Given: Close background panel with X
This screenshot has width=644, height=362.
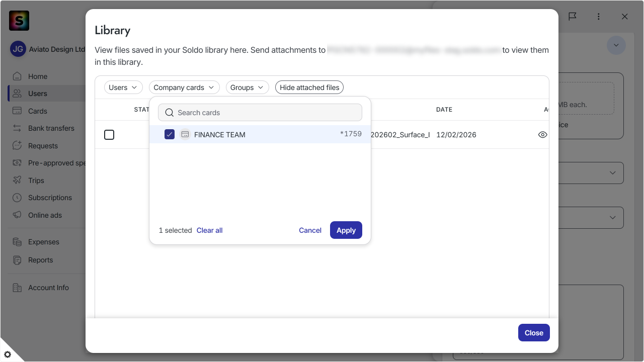Looking at the screenshot, I should tap(624, 17).
